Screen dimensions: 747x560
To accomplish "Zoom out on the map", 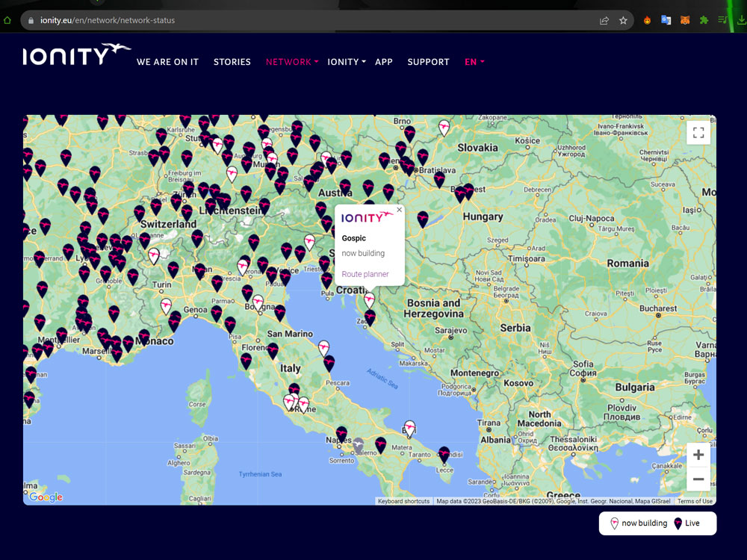I will coord(698,479).
